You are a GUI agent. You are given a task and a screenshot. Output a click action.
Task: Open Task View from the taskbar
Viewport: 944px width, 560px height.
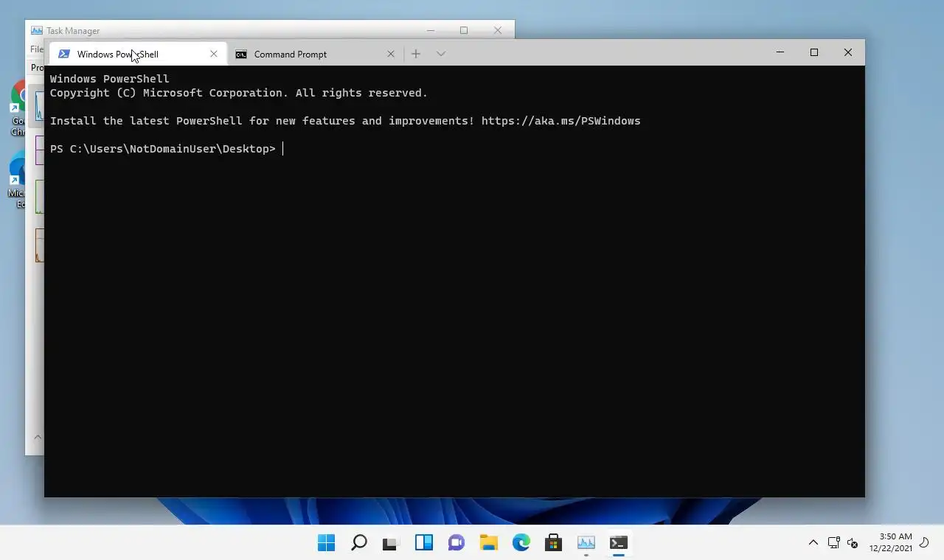click(x=391, y=543)
